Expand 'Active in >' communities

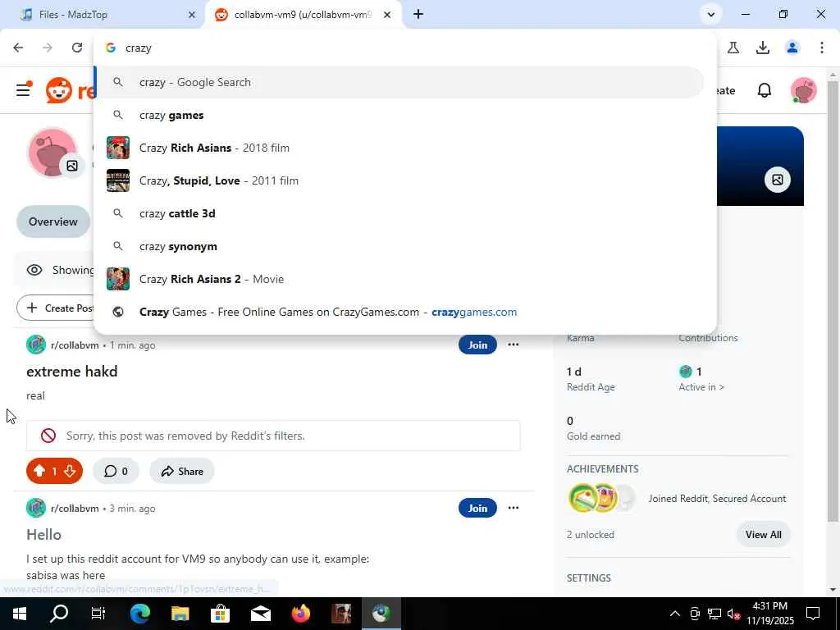pos(701,387)
